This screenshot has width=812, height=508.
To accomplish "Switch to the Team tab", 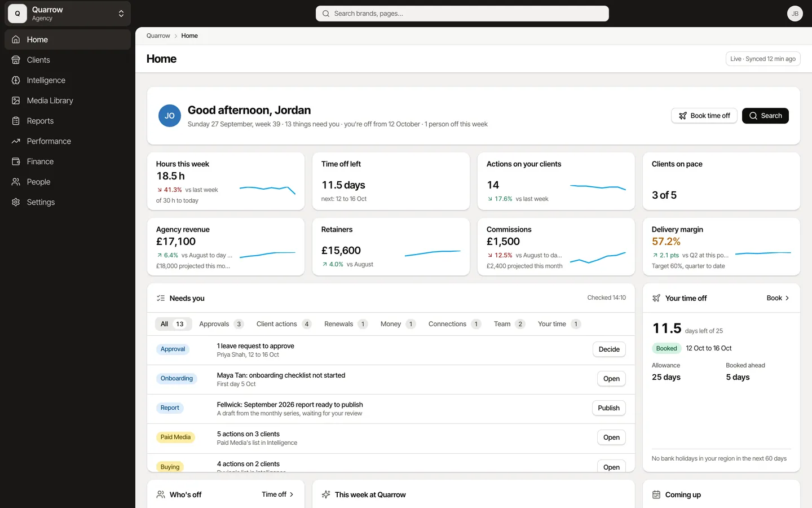I will 509,324.
